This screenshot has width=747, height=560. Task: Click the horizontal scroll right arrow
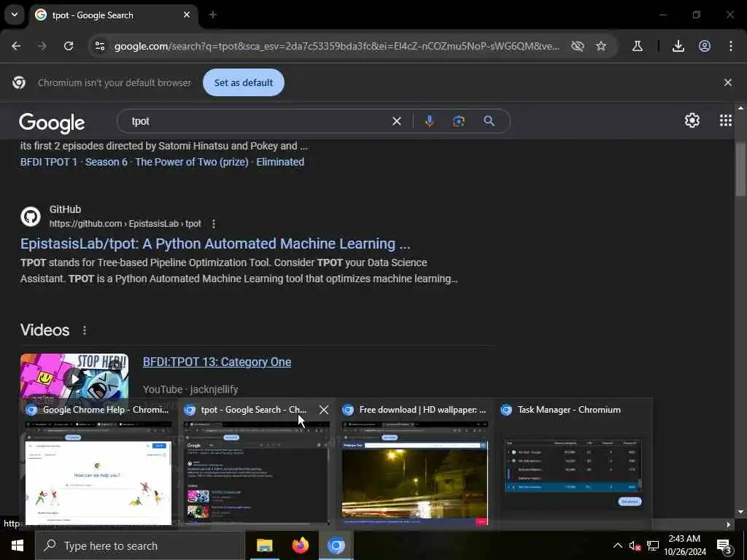click(728, 525)
